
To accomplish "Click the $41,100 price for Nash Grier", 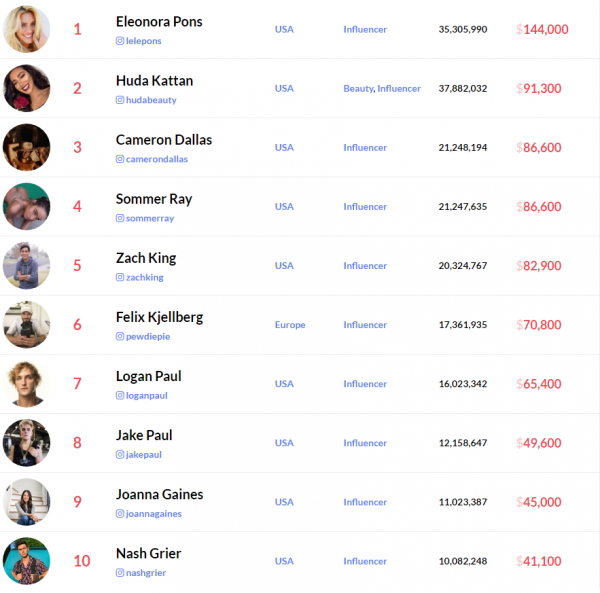I will click(542, 561).
